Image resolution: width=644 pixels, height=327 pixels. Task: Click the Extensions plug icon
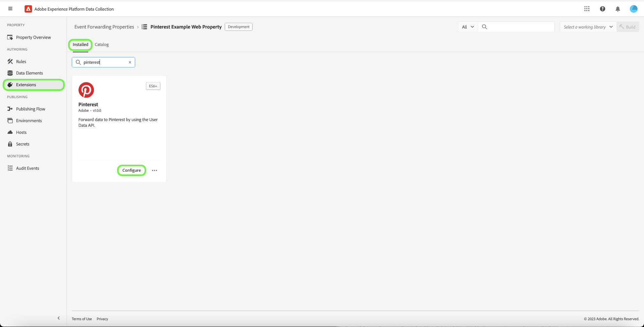[x=10, y=85]
